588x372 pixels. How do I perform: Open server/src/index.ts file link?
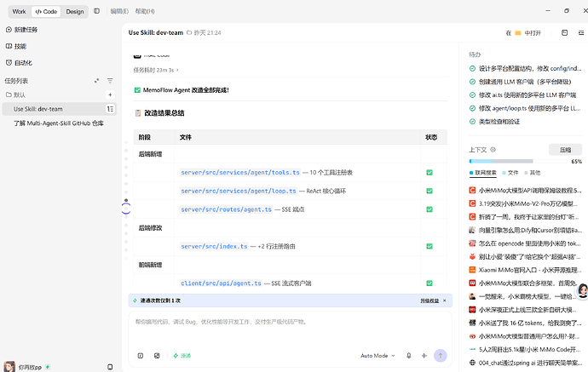pos(214,246)
